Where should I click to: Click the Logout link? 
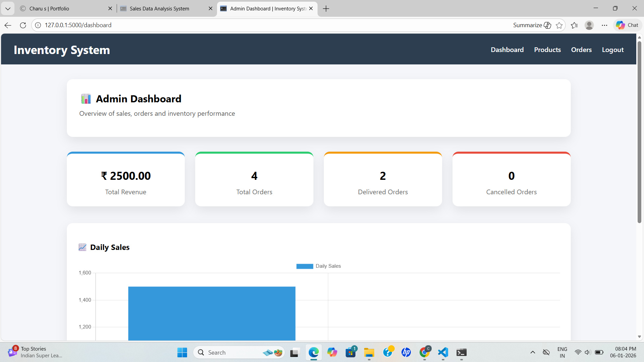point(612,50)
